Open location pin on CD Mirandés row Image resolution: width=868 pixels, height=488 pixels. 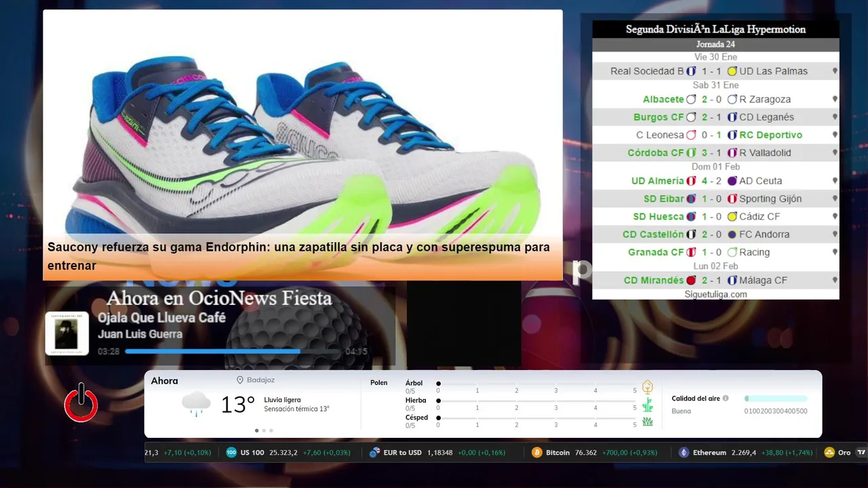point(835,281)
